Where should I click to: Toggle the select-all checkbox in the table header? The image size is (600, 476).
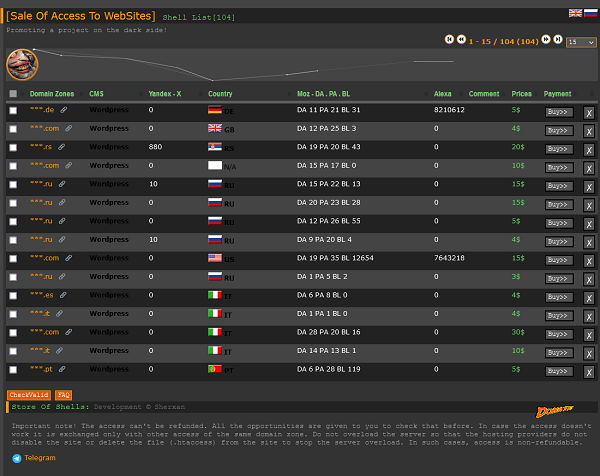click(13, 93)
